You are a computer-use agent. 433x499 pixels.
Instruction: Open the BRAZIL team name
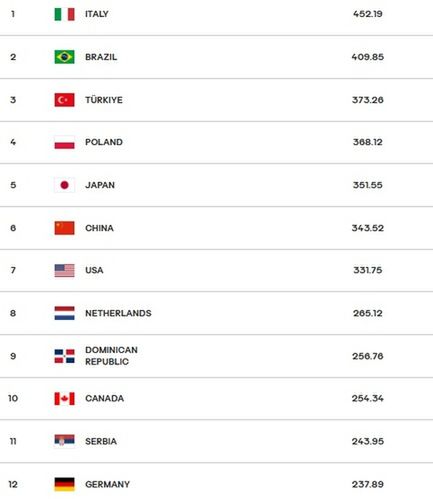click(x=101, y=57)
